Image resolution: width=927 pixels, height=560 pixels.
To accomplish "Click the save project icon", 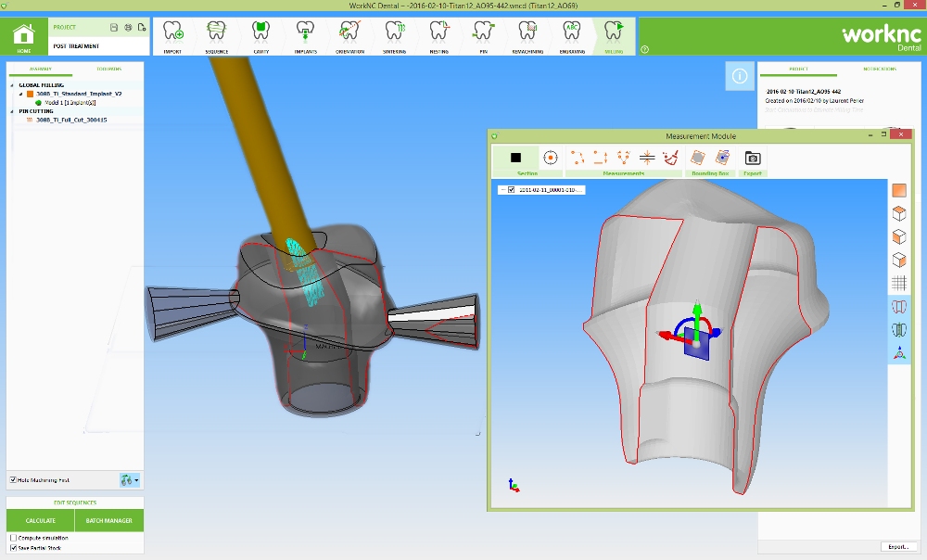I will tap(114, 27).
